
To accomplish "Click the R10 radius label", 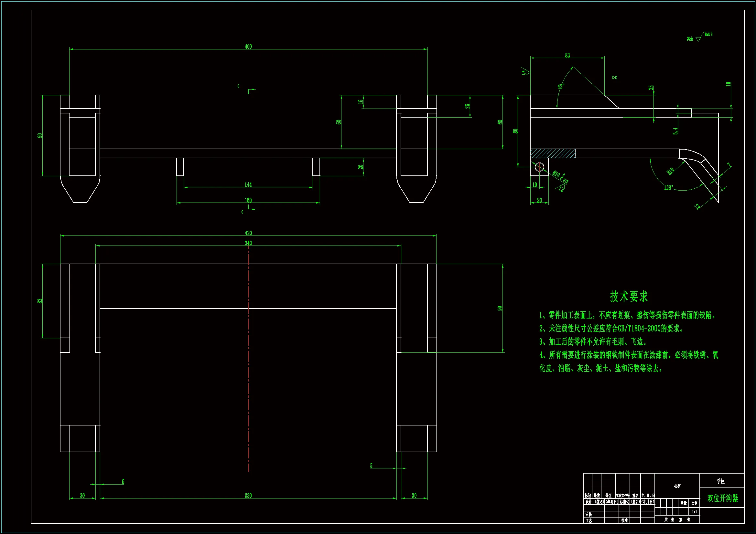I will click(x=670, y=171).
